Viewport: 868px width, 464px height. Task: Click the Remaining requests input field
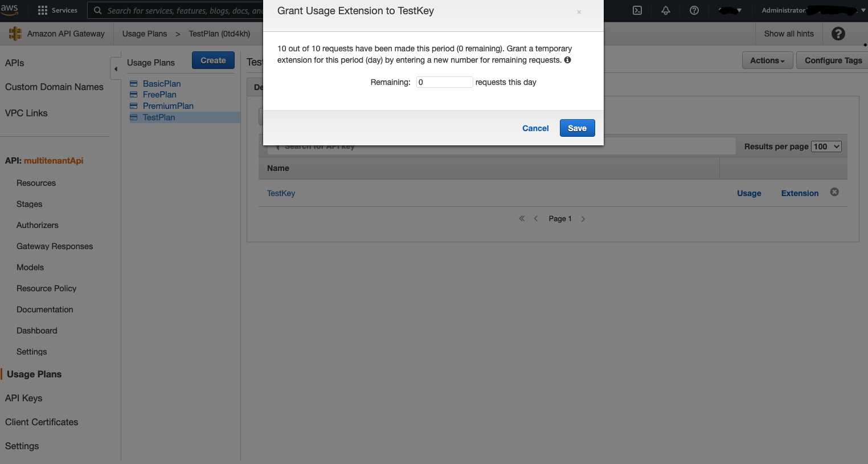pyautogui.click(x=444, y=82)
